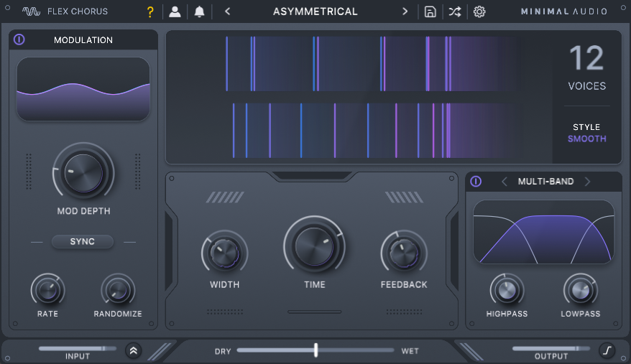
Task: Click the Dry/Wet mix slider handle
Action: [x=315, y=350]
